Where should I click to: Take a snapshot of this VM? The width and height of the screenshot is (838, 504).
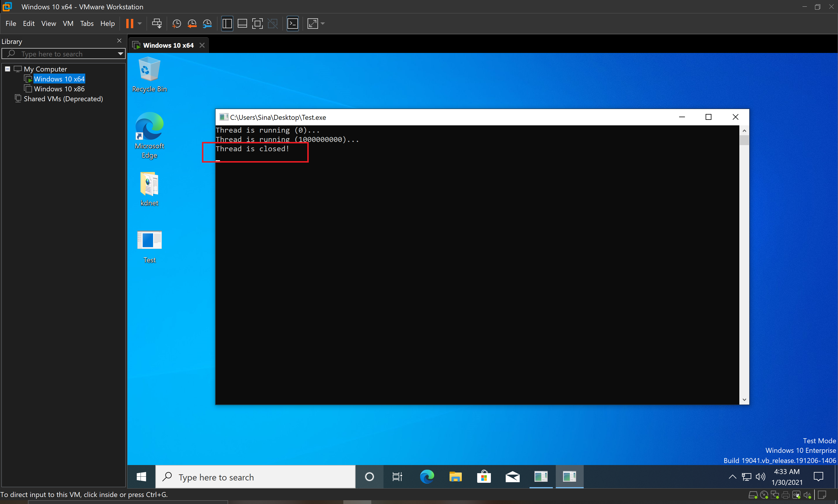177,24
